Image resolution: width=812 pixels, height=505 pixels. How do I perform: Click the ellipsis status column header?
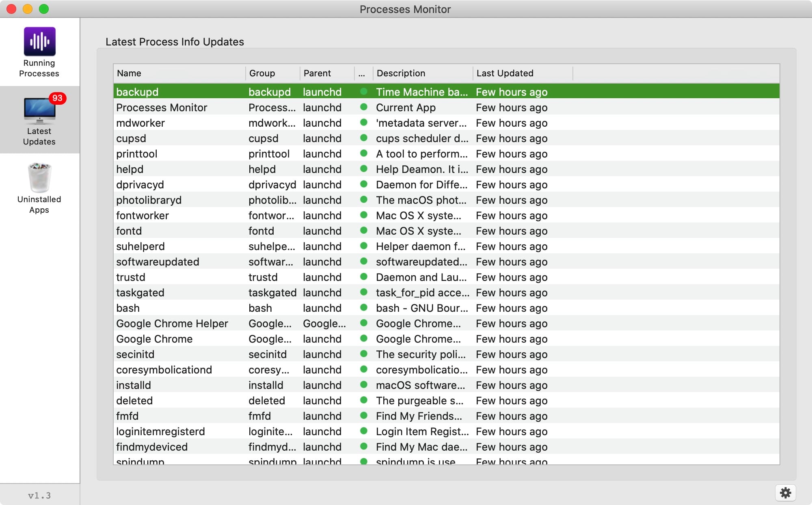coord(363,73)
